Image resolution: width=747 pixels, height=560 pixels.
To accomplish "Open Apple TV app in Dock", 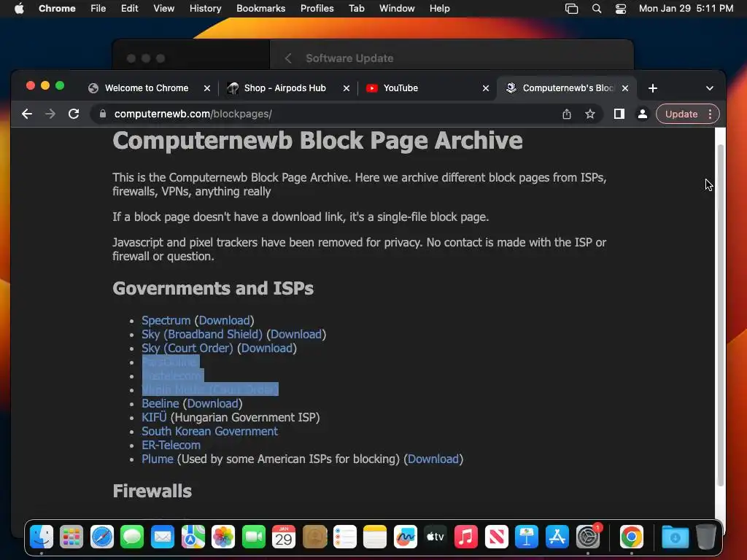I will [x=436, y=537].
